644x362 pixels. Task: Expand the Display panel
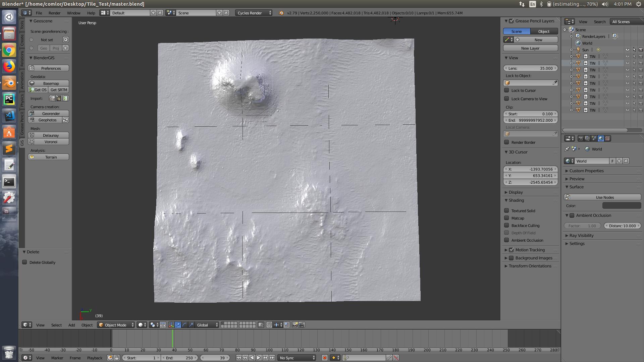(506, 192)
